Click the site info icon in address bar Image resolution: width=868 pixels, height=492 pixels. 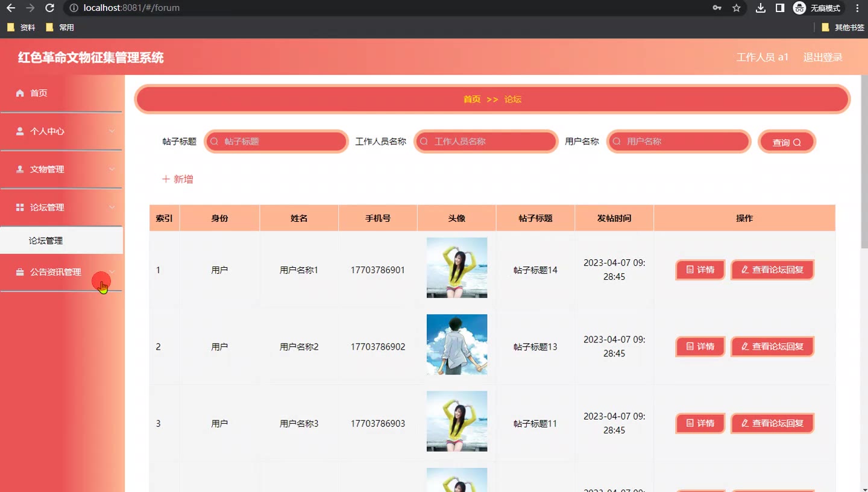[x=74, y=8]
